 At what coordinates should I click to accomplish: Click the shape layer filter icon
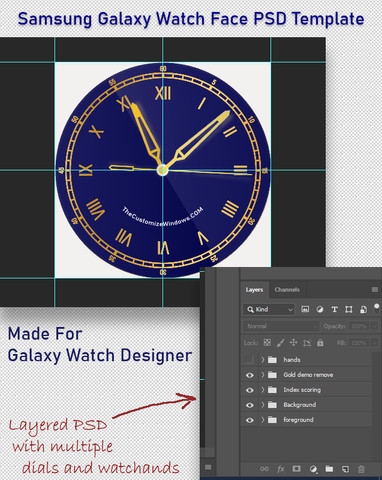(x=349, y=310)
